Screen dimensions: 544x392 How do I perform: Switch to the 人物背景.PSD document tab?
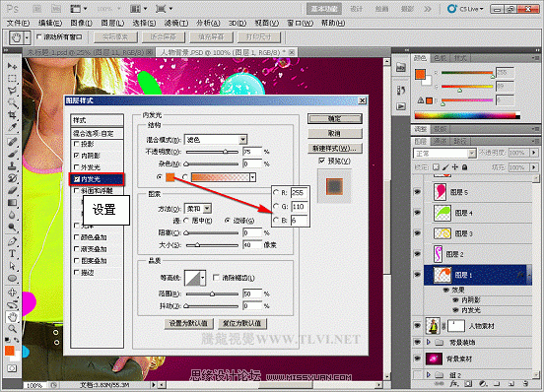tap(224, 52)
